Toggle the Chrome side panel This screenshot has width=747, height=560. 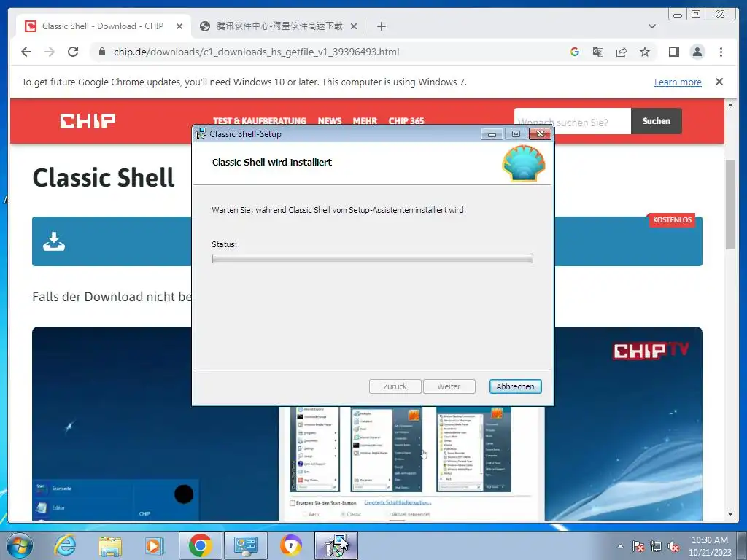673,52
